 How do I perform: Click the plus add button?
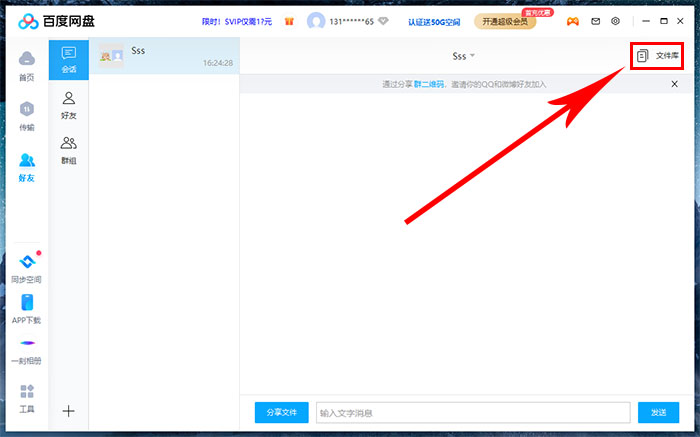point(69,411)
